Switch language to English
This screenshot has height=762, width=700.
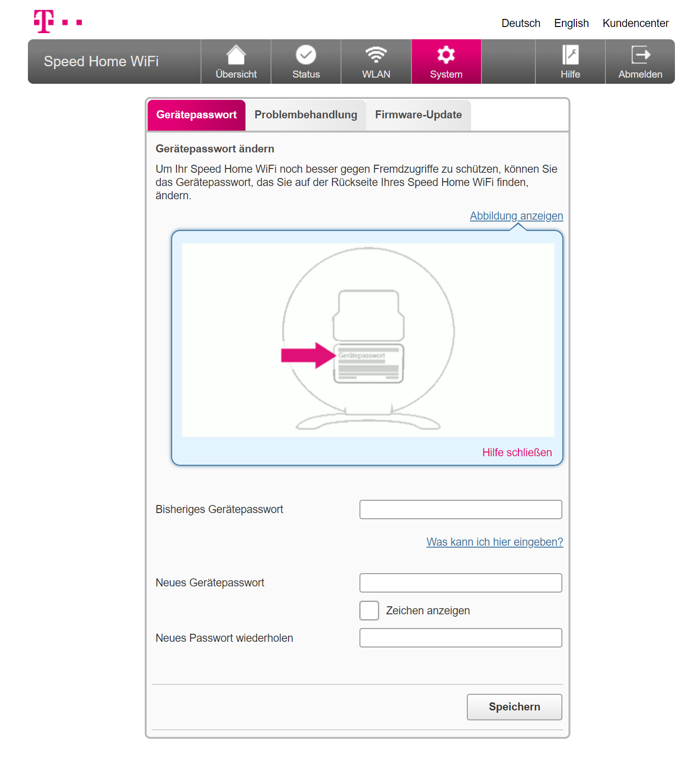coord(571,23)
